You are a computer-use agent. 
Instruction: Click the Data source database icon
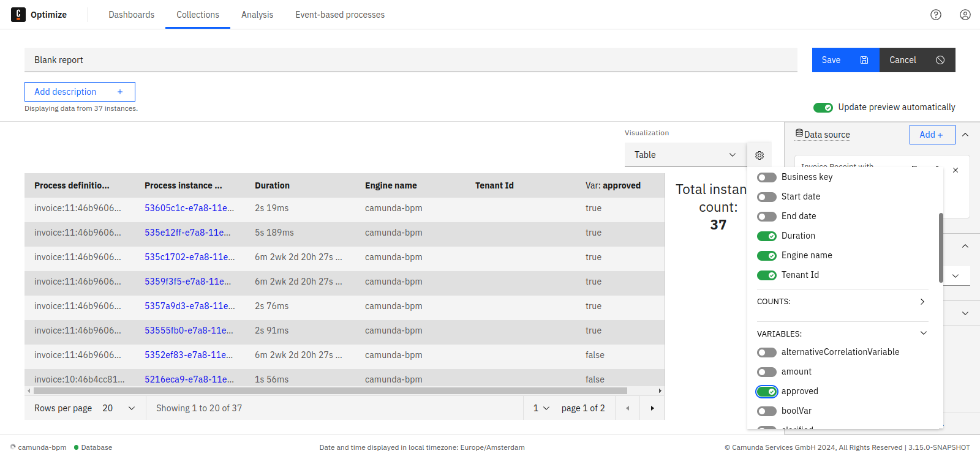[799, 133]
